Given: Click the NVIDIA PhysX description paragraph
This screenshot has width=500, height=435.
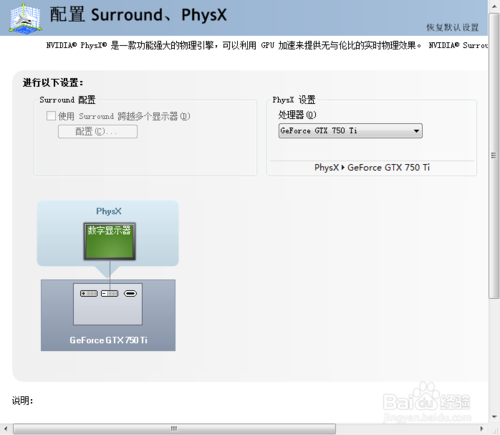Looking at the screenshot, I should coord(267,45).
